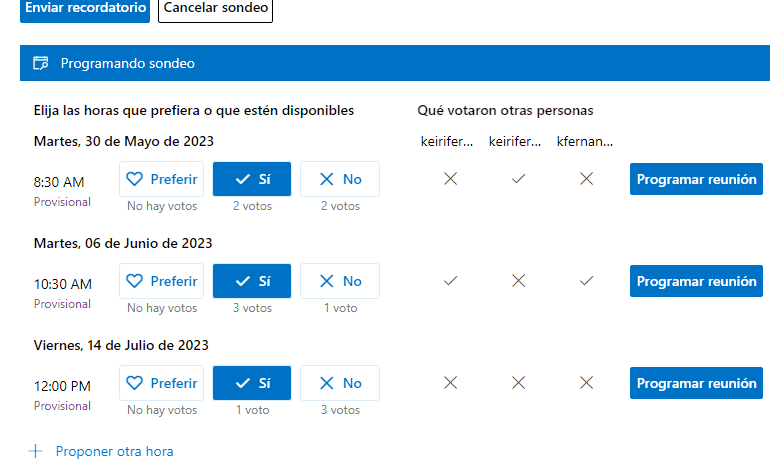
Task: Toggle No vote for 10:30 AM slot
Action: pos(340,281)
